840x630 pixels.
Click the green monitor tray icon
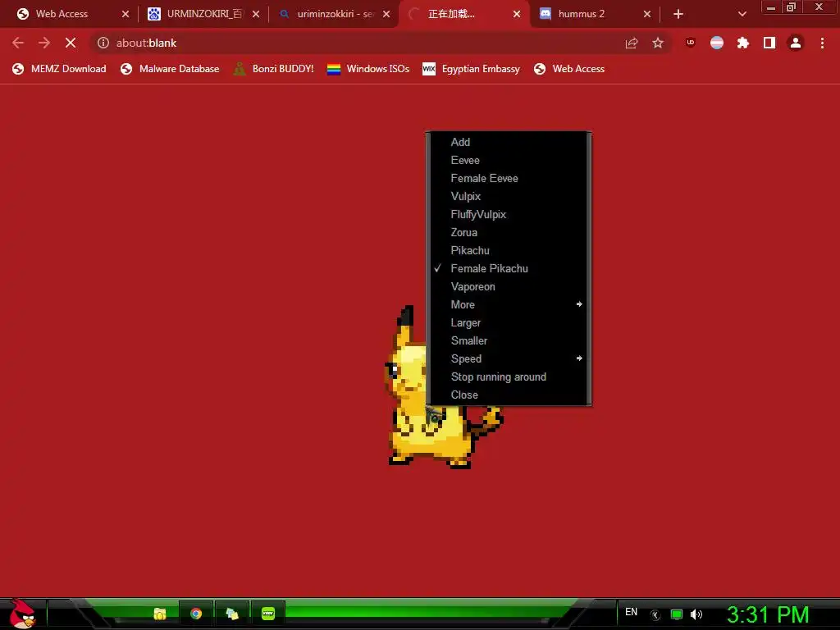click(677, 614)
